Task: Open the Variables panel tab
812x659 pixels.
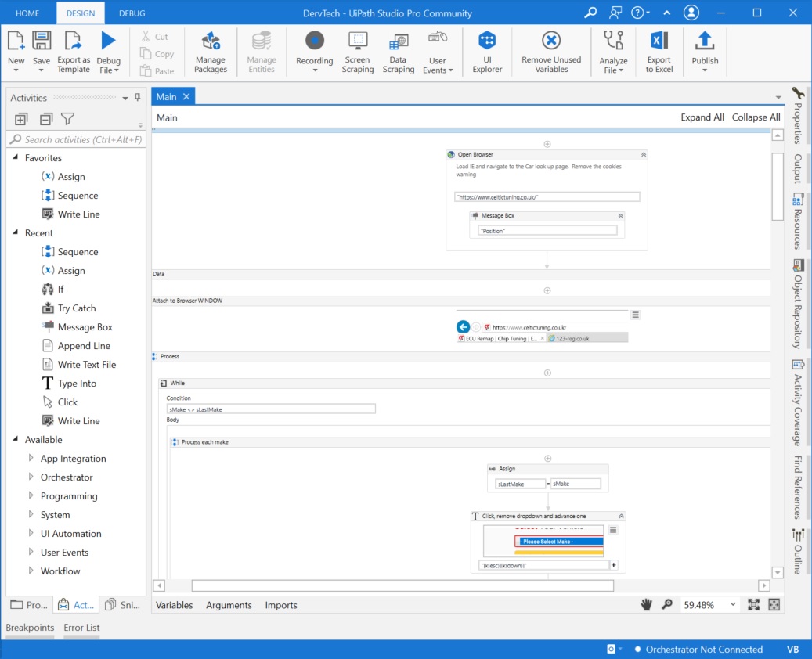Action: [175, 605]
